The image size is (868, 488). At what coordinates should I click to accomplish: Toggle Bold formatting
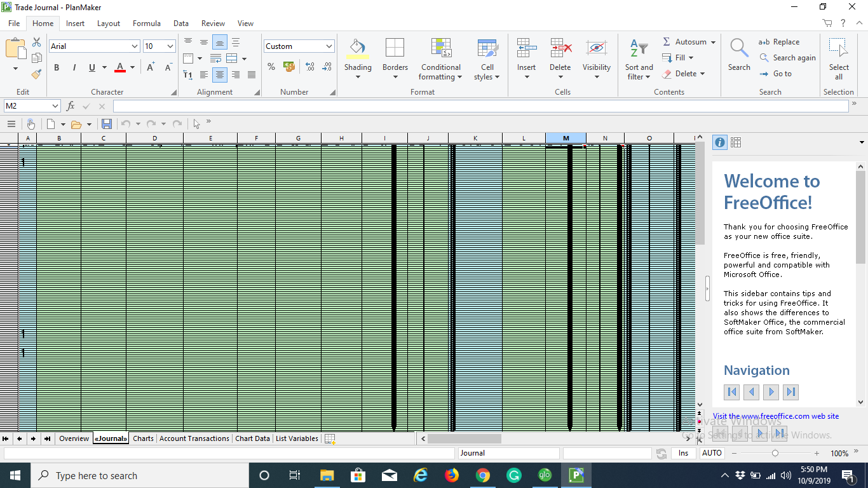57,68
